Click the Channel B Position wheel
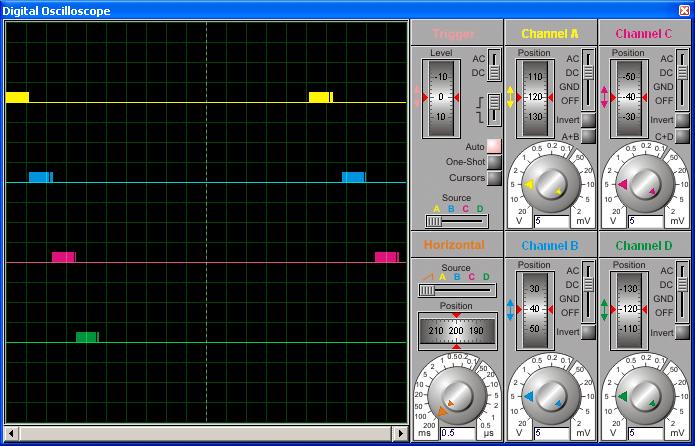This screenshot has width=695, height=446. click(535, 309)
